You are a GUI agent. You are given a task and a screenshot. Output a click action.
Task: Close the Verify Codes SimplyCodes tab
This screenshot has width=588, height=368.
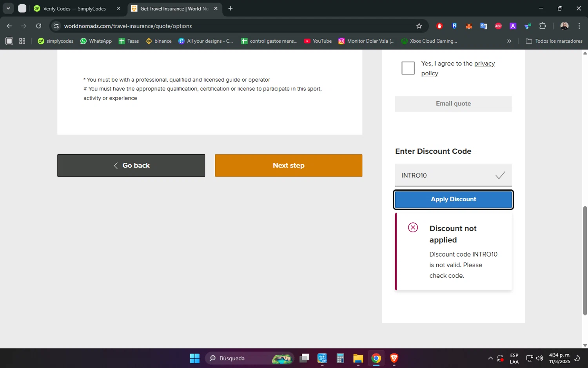coord(118,9)
